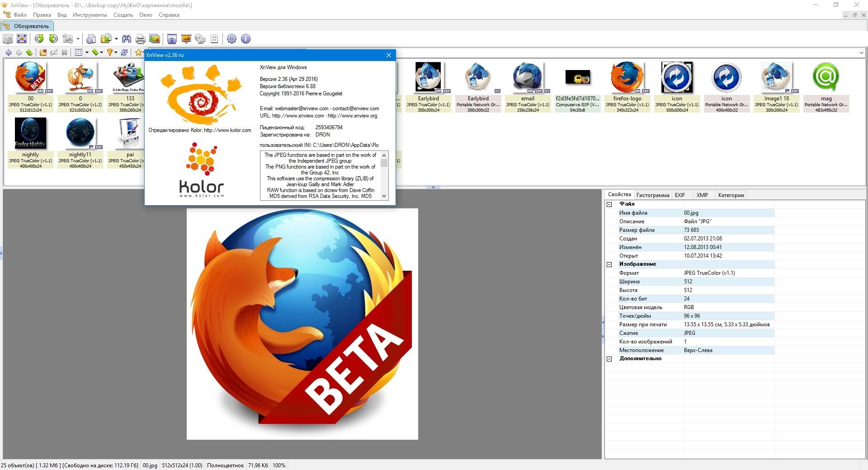Select the Свойства tab
Viewport: 868px width, 470px height.
tap(619, 194)
